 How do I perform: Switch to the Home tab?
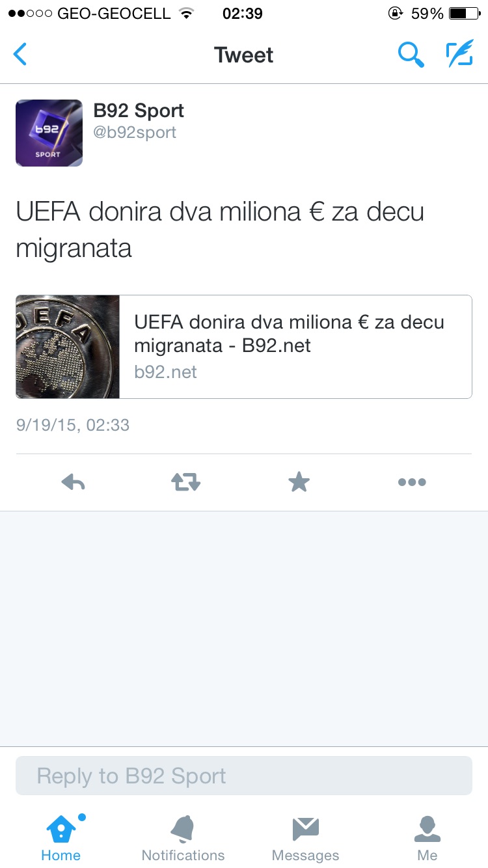tap(61, 838)
